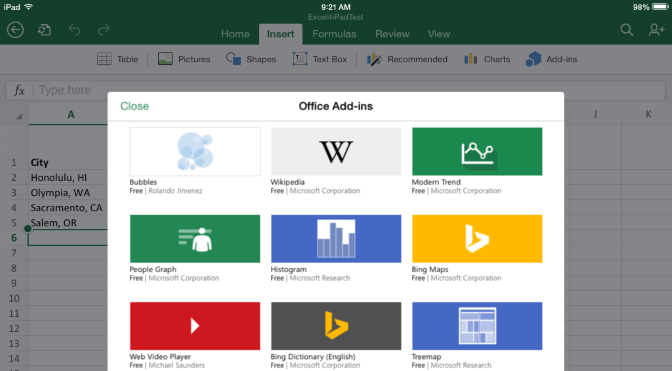Tap the ExcelIPadTest document title
This screenshot has width=672, height=371.
pyautogui.click(x=336, y=17)
